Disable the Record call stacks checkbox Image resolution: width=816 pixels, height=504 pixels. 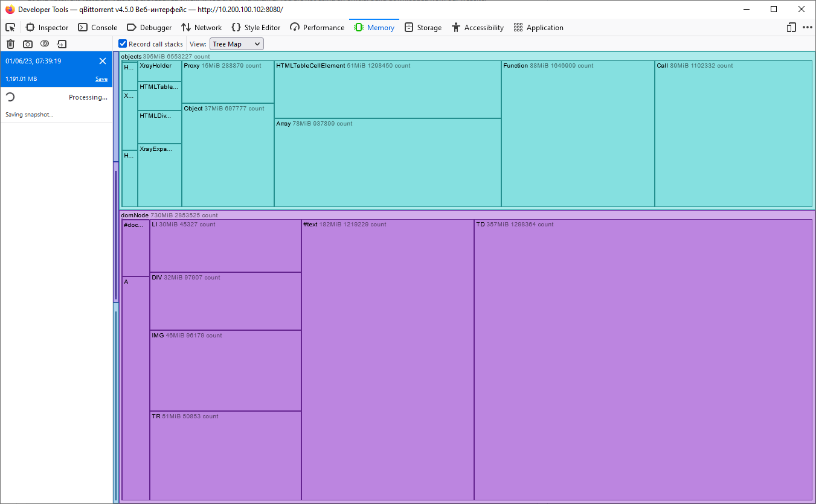click(x=122, y=43)
